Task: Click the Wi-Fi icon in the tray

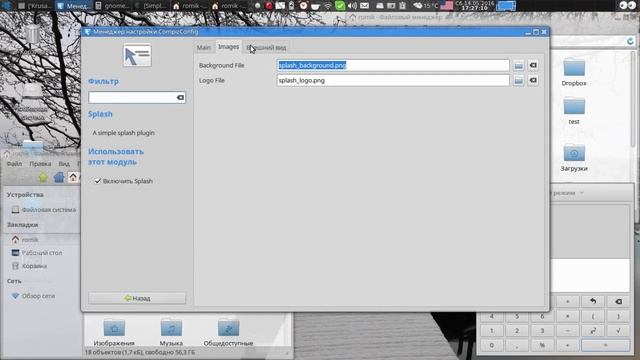Action: [x=328, y=6]
